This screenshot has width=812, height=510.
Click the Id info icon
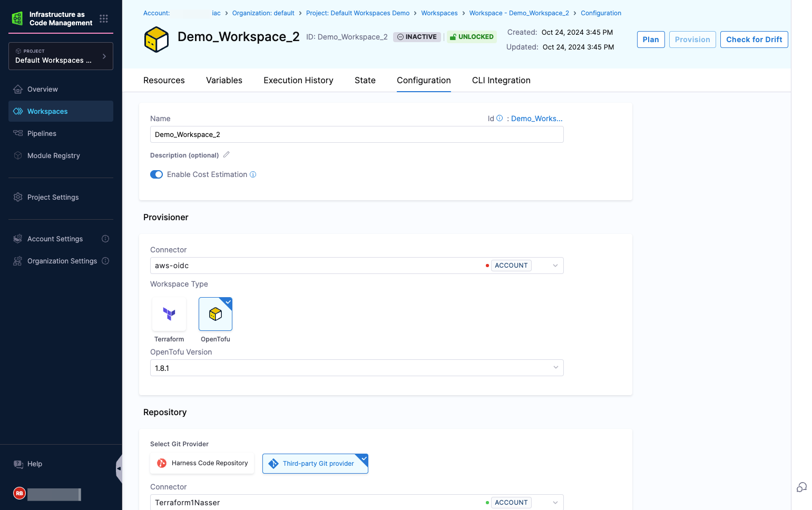coord(500,118)
